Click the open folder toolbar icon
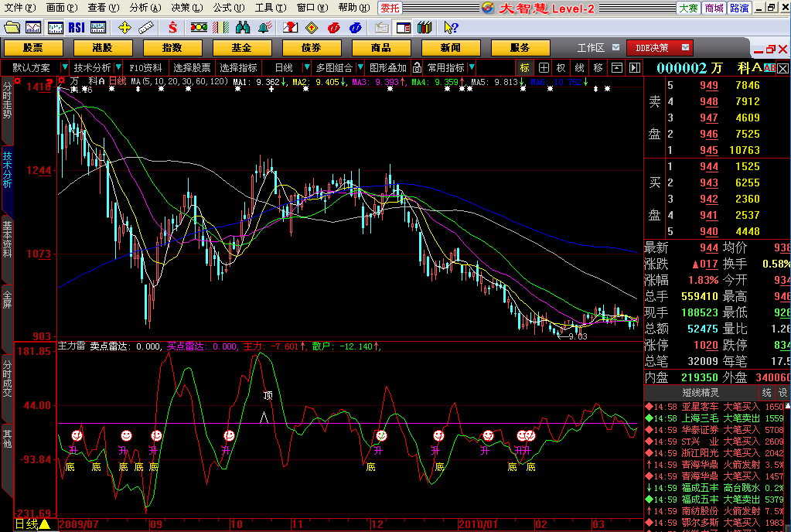The image size is (791, 532). 12,28
